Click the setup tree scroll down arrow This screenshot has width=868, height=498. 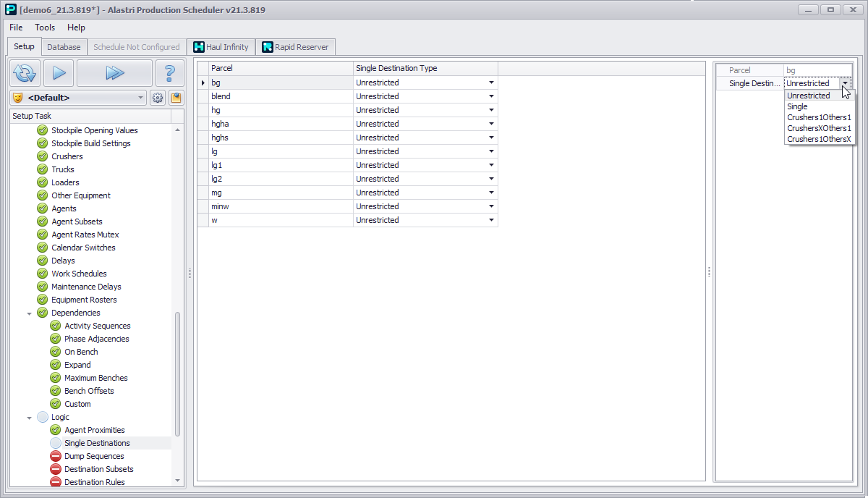coord(178,481)
